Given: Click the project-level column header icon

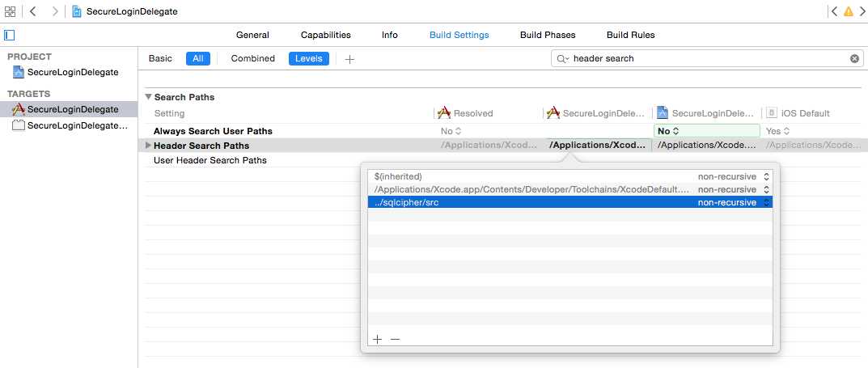Looking at the screenshot, I should (x=663, y=113).
